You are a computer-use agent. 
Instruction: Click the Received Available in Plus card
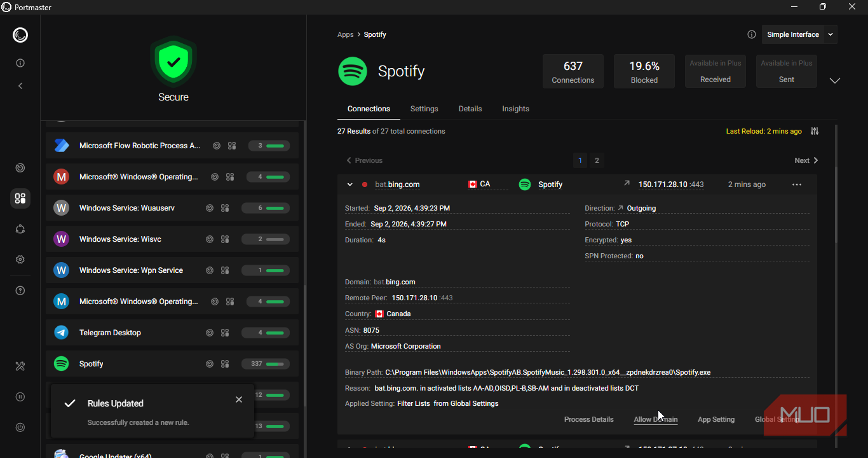click(715, 71)
